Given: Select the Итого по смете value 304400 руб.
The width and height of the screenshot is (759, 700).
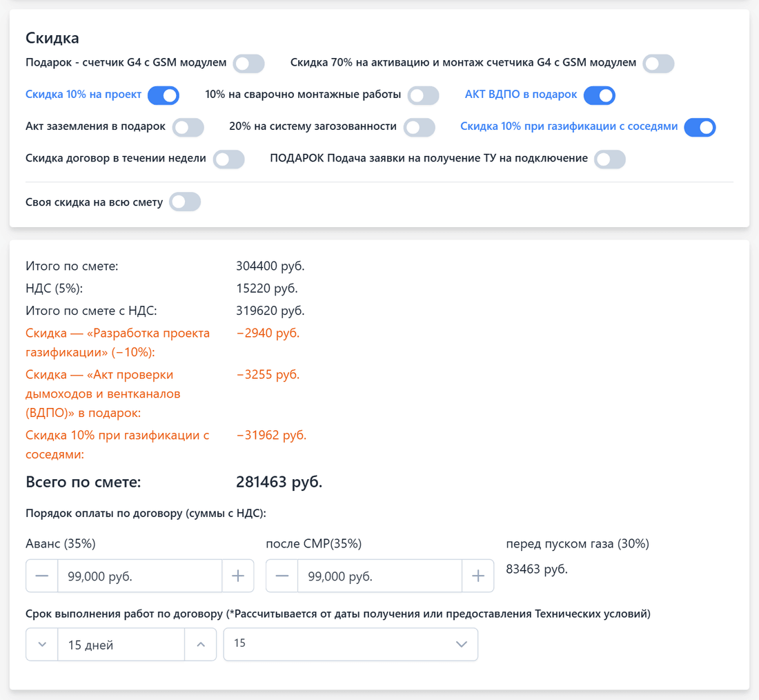Looking at the screenshot, I should (x=270, y=266).
